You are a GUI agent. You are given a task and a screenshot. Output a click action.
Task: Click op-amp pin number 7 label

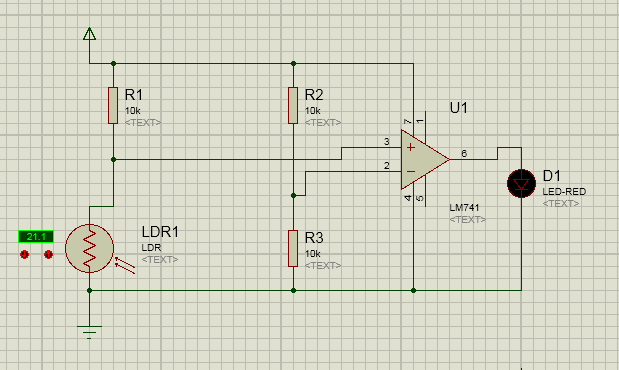(408, 122)
